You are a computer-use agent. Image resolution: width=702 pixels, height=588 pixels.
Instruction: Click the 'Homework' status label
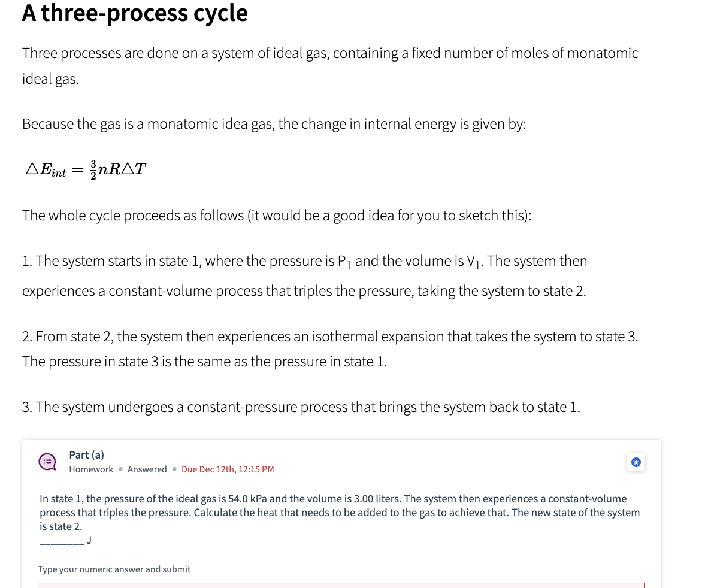pyautogui.click(x=91, y=469)
